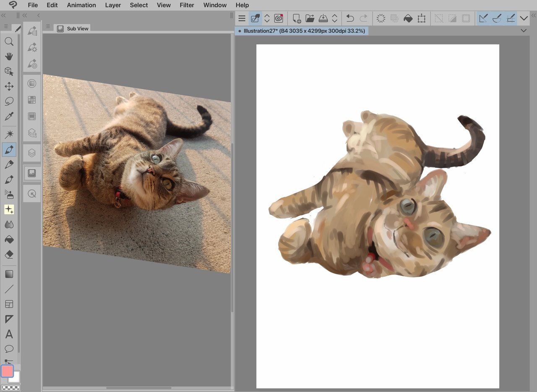The height and width of the screenshot is (392, 537).
Task: Toggle Snap to Special Ruler
Action: click(497, 18)
